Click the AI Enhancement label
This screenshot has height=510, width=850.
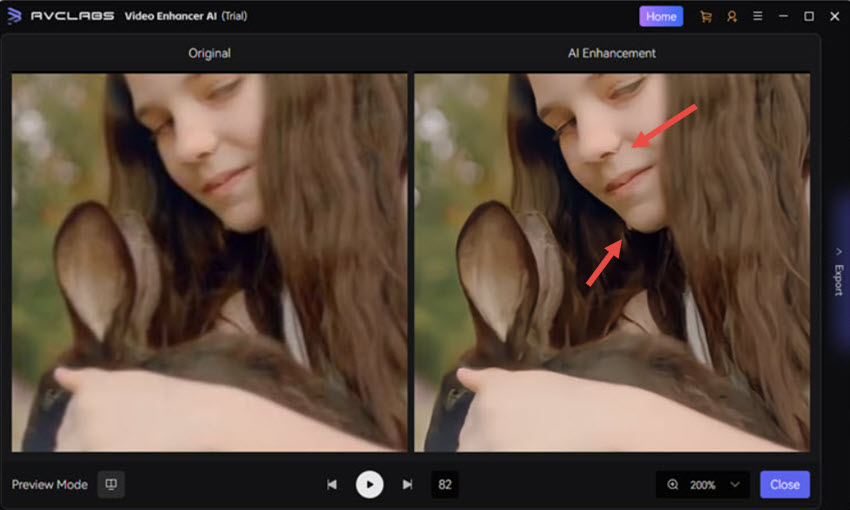coord(611,53)
